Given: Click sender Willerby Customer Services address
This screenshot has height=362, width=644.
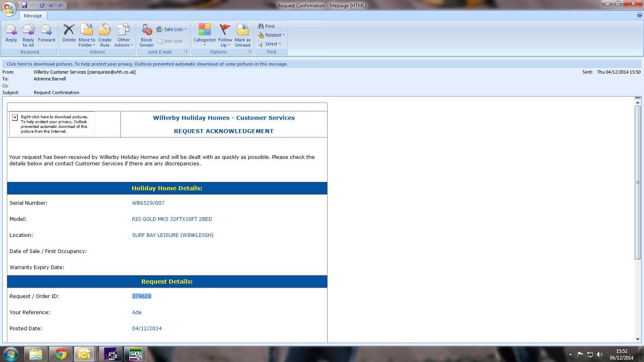Looking at the screenshot, I should 85,72.
